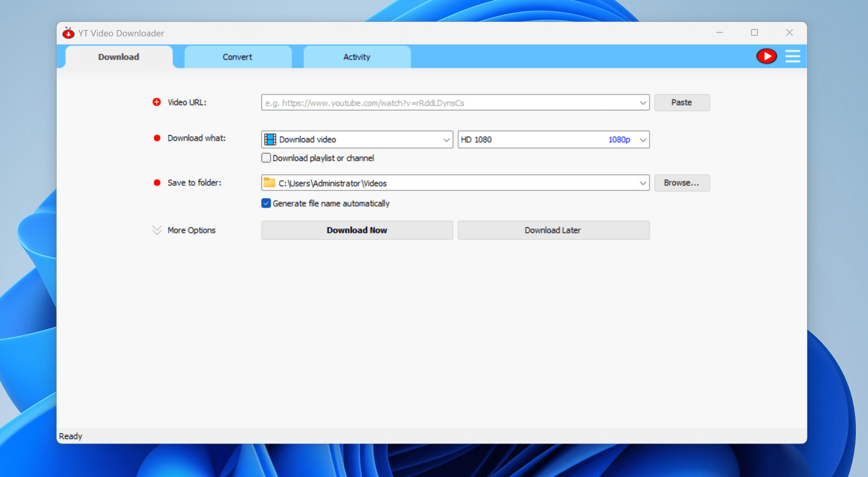The image size is (868, 477).
Task: Click the Download Now button
Action: click(x=357, y=230)
